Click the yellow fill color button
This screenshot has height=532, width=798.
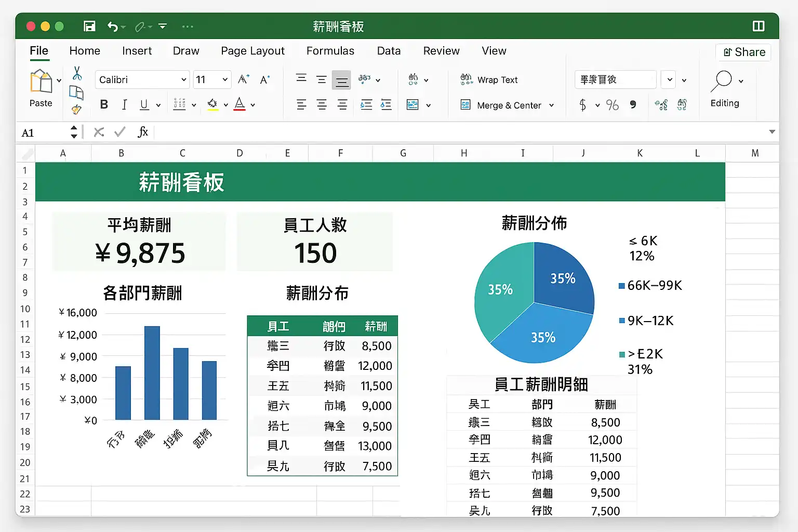pyautogui.click(x=212, y=105)
